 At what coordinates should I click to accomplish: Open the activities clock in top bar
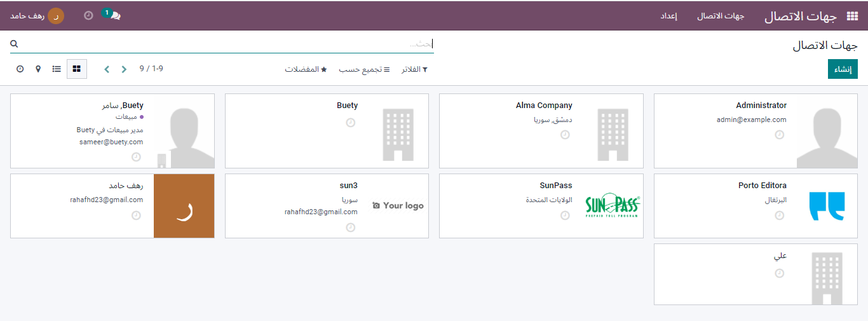point(88,16)
